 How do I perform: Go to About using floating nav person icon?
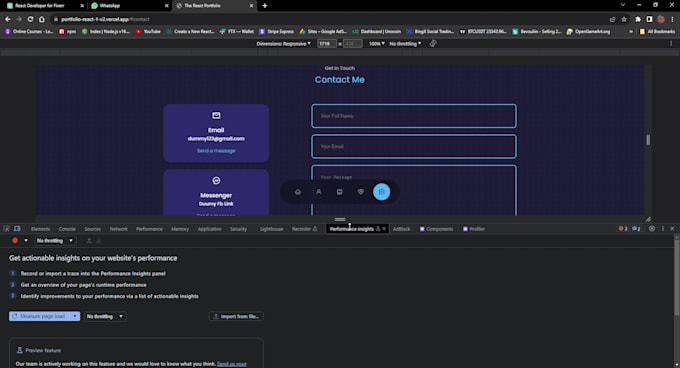click(x=319, y=192)
